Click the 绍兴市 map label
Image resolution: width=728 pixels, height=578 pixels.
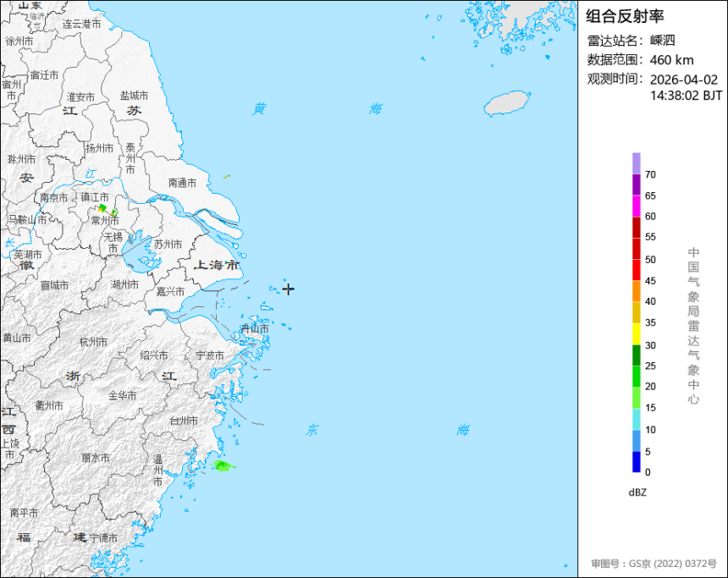pos(154,355)
